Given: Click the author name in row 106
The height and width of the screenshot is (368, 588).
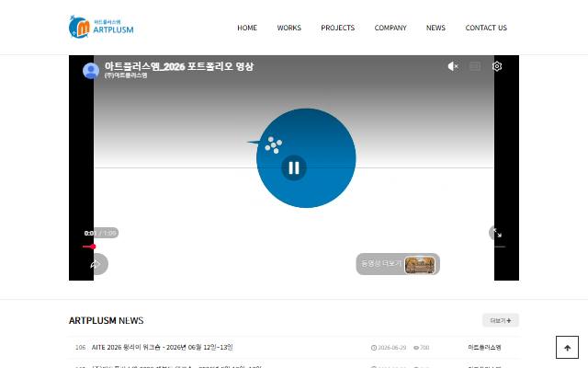Looking at the screenshot, I should pyautogui.click(x=484, y=348).
